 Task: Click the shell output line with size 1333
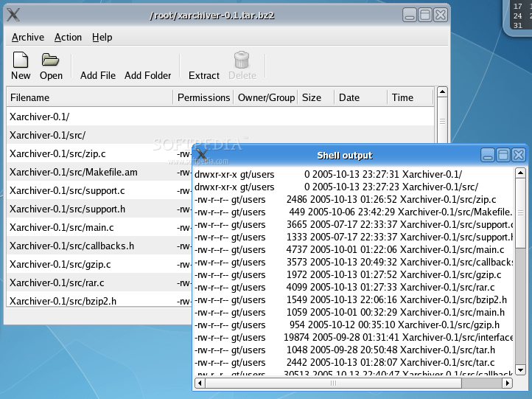pyautogui.click(x=354, y=237)
